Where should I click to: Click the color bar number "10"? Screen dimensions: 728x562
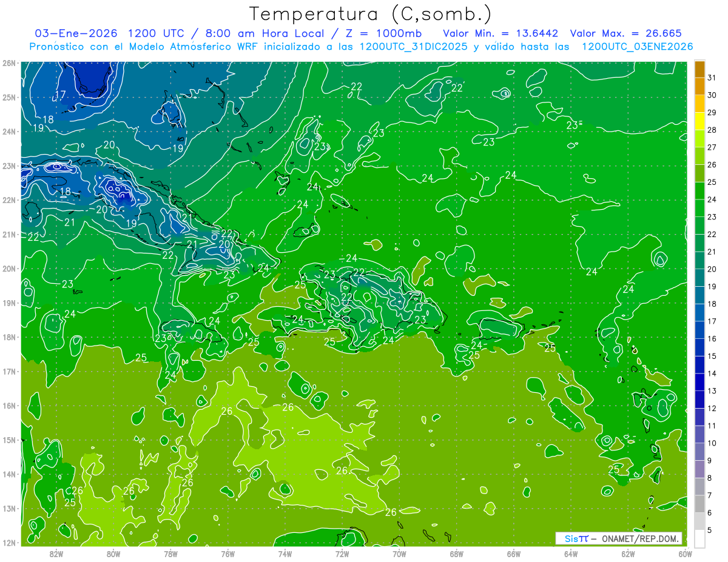712,443
